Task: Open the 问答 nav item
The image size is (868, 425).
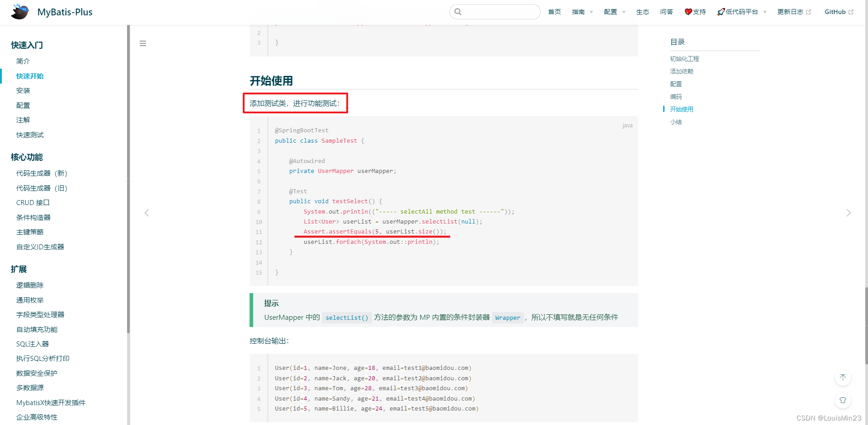Action: (666, 12)
